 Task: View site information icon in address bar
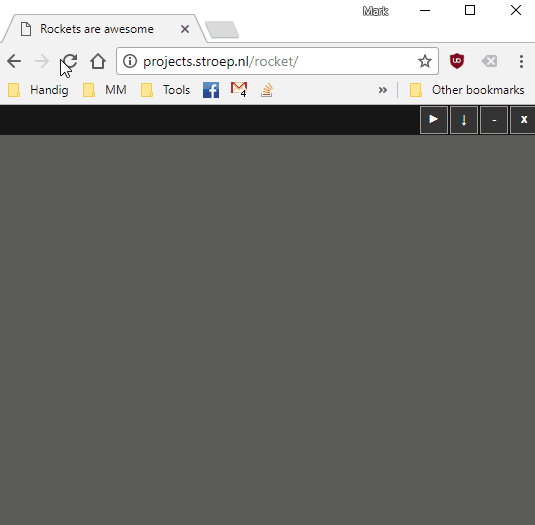(x=130, y=61)
